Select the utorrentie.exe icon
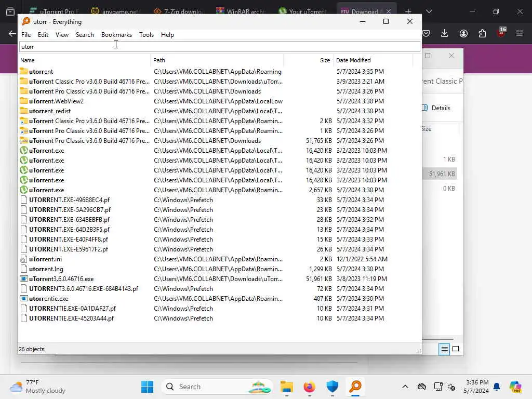Viewport: 532px width, 399px height. pos(24,299)
